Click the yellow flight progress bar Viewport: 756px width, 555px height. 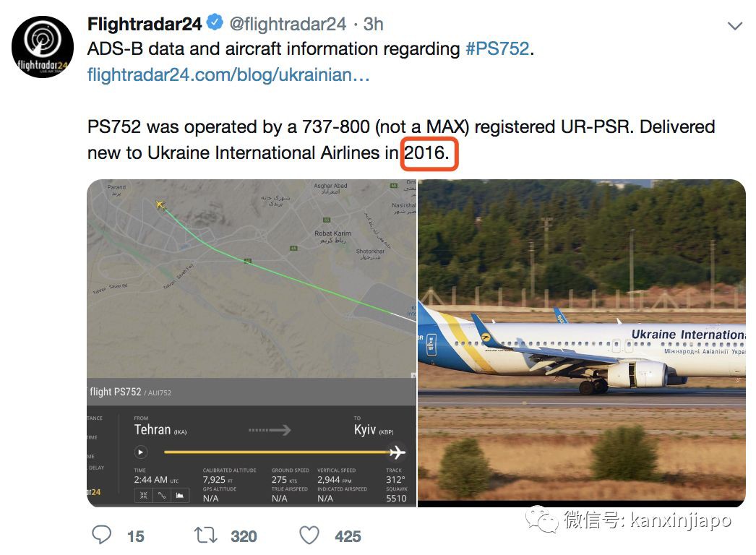(275, 452)
